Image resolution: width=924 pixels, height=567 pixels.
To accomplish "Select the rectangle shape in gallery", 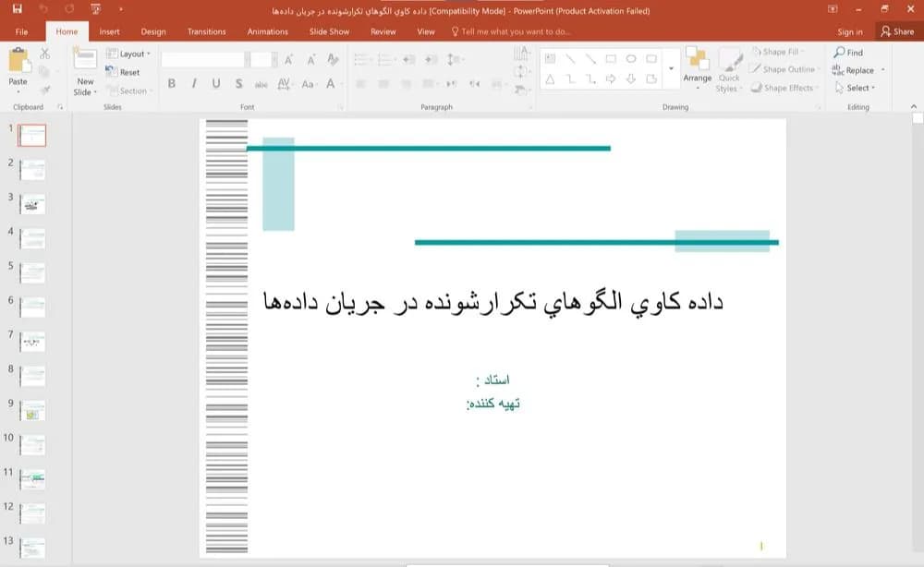I will (611, 59).
